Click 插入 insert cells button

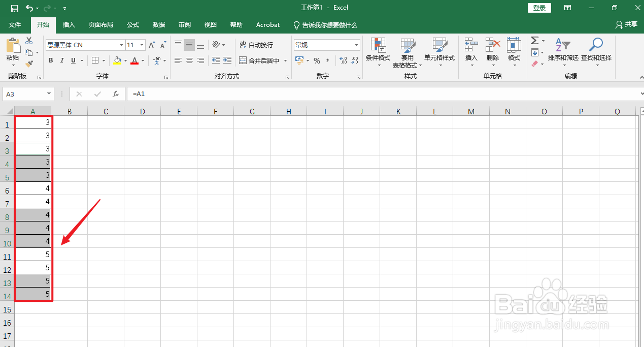tap(471, 52)
